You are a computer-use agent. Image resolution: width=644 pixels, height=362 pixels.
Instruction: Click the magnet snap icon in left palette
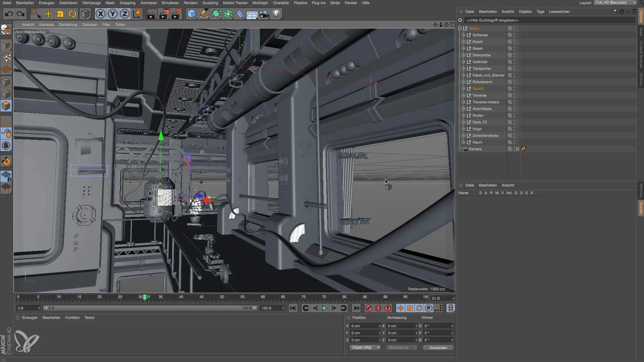click(x=6, y=161)
